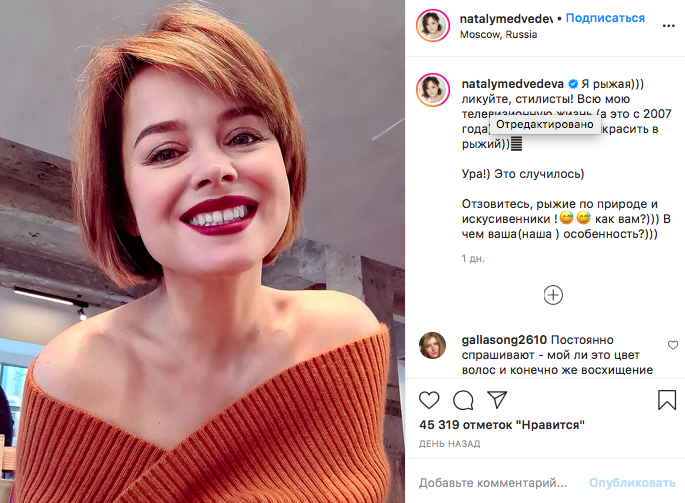Viewport: 685px width, 503px height.
Task: Like the gallasong2610 comment
Action: coord(672,345)
